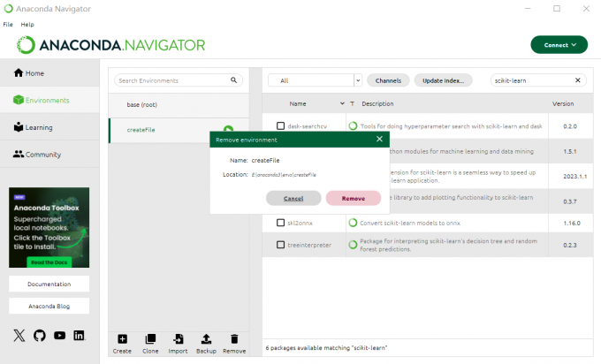
Task: Click the dask-searchcv description text
Action: [451, 126]
